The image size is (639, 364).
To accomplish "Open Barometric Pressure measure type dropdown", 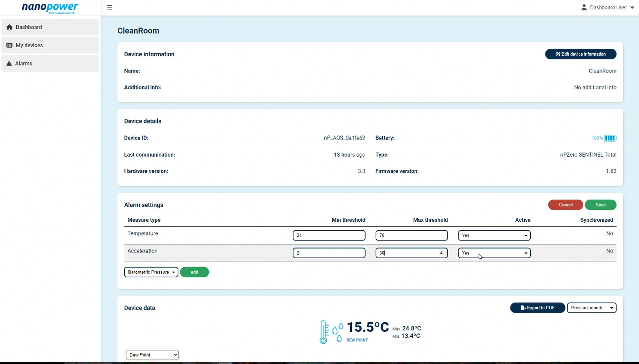I will [x=151, y=272].
